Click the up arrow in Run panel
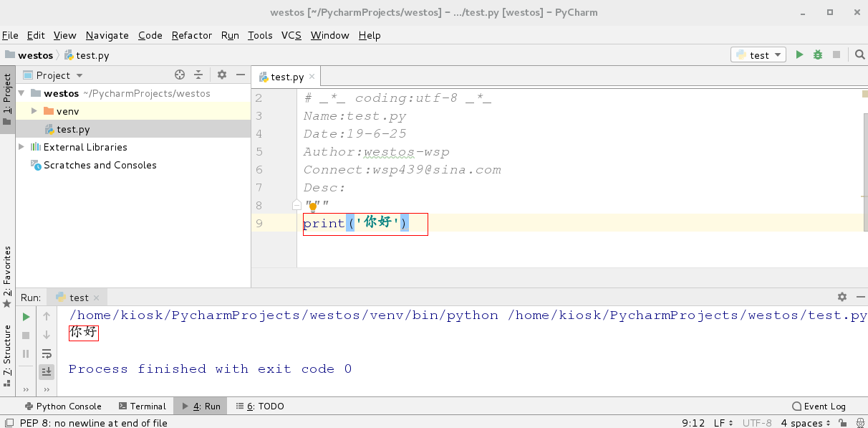Image resolution: width=868 pixels, height=428 pixels. 47,316
